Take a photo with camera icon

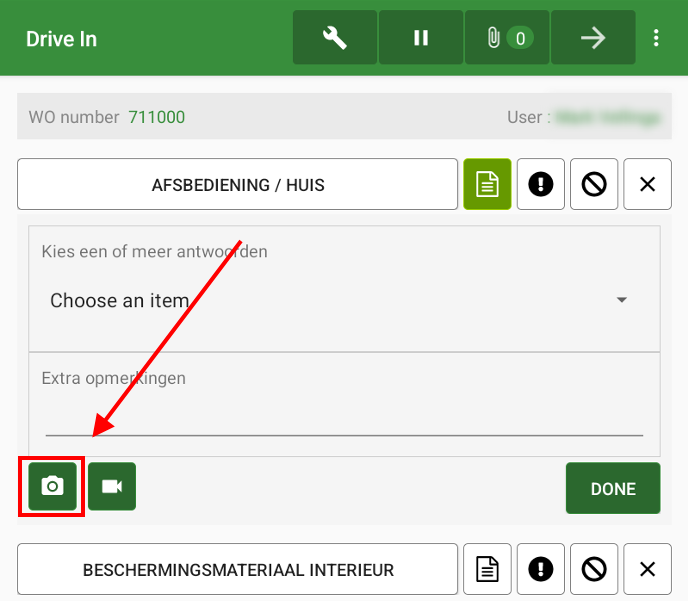[52, 486]
